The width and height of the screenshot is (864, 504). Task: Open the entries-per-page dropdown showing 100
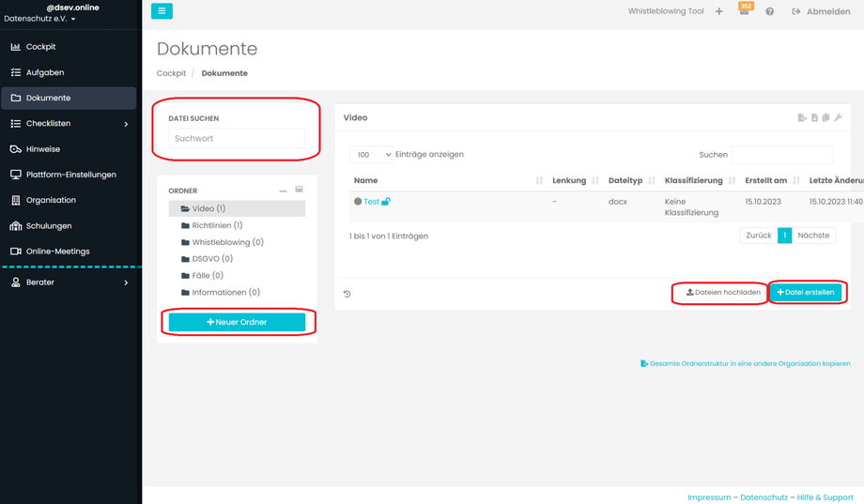tap(371, 155)
